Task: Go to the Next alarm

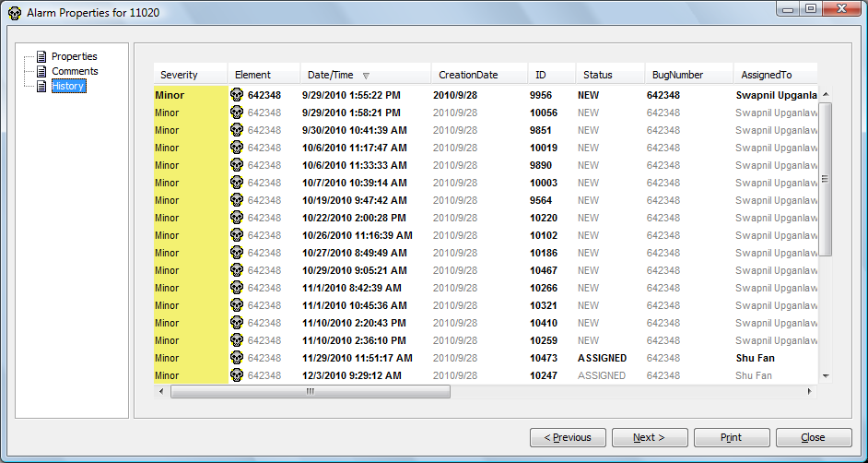Action: click(x=650, y=437)
